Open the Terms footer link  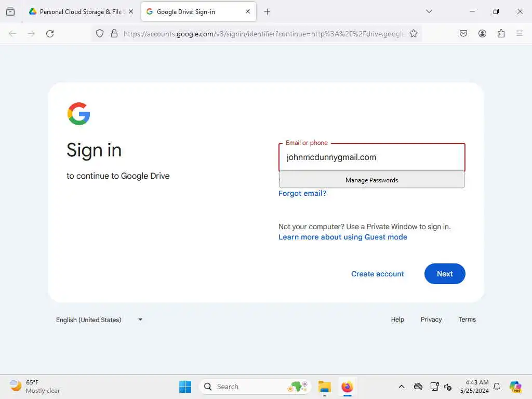467,320
